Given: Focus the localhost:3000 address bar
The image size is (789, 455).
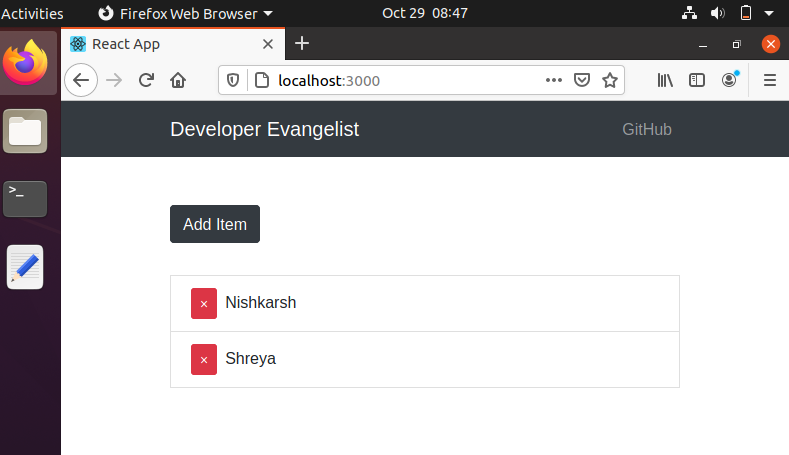Looking at the screenshot, I should click(410, 81).
